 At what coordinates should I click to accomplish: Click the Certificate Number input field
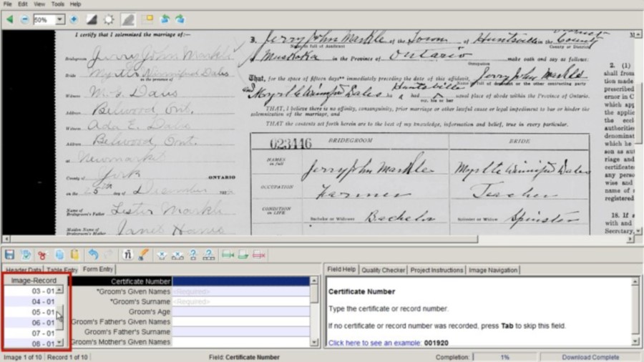click(x=240, y=281)
